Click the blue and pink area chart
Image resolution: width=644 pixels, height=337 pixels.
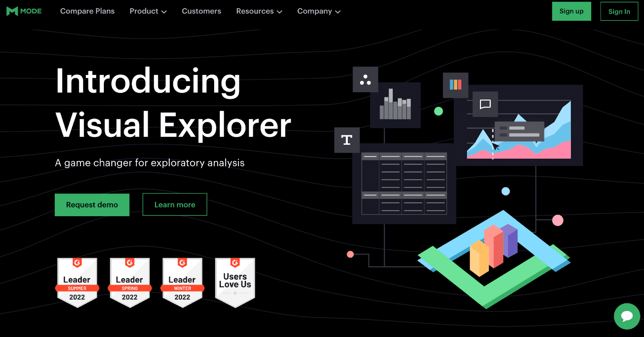click(x=519, y=130)
